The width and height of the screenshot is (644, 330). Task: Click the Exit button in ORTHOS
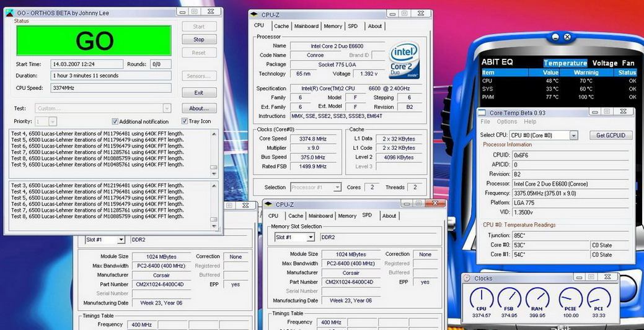[x=199, y=93]
